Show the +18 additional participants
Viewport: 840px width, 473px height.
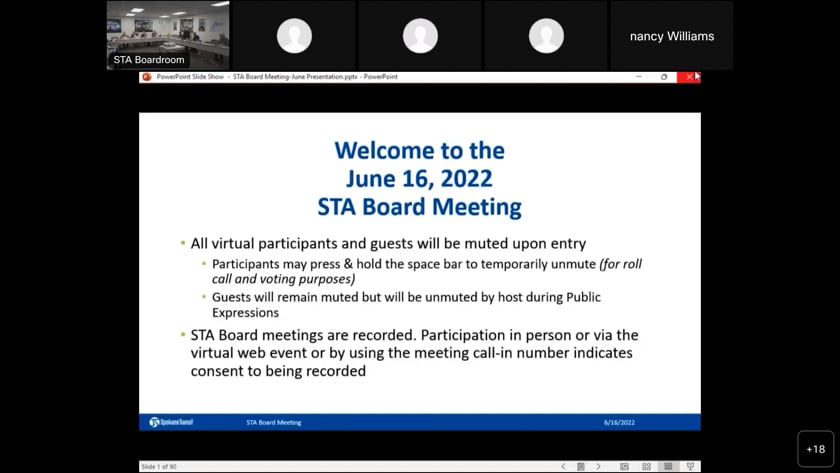(x=815, y=449)
